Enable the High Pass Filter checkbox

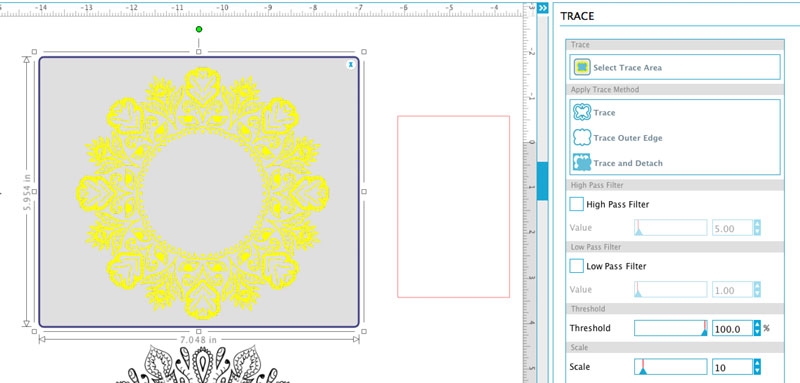[x=577, y=204]
